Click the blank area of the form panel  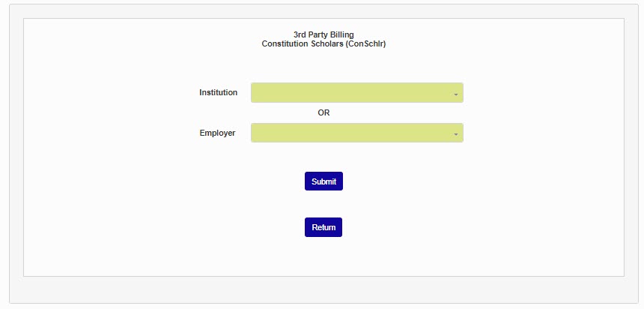(524, 210)
